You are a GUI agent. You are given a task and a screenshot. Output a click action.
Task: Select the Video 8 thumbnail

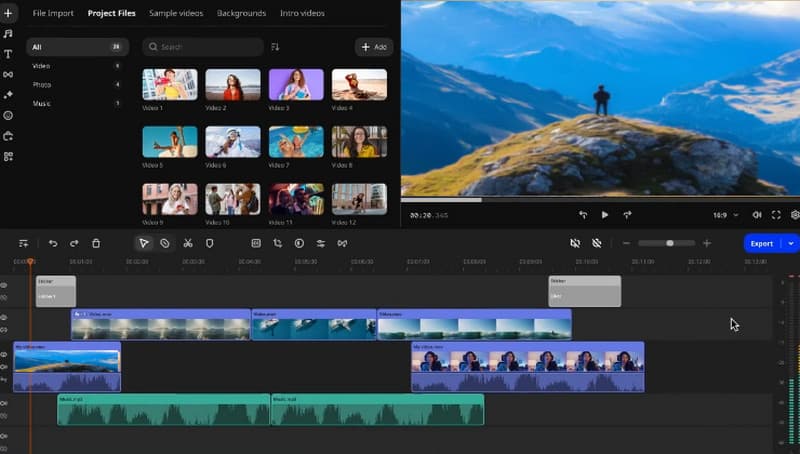(359, 142)
